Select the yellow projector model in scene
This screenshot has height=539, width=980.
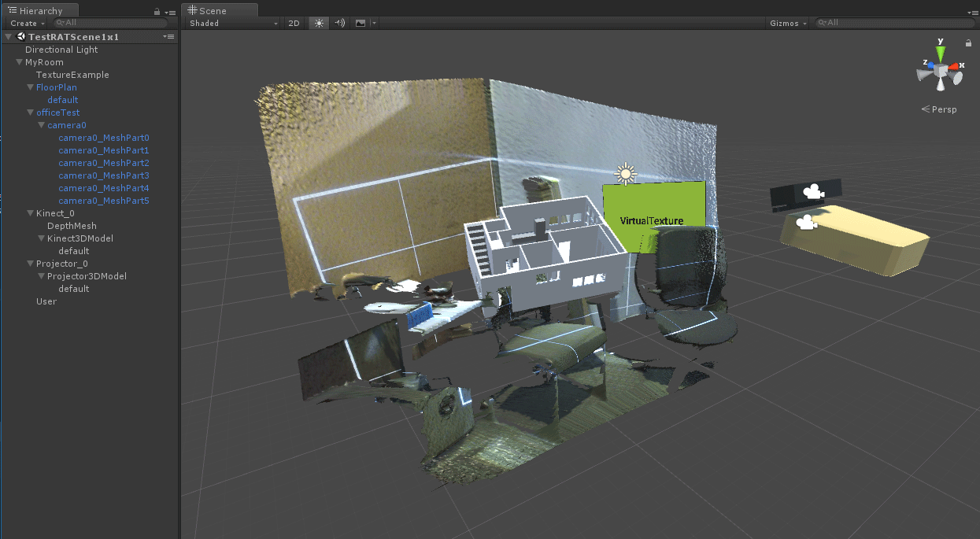[x=854, y=240]
